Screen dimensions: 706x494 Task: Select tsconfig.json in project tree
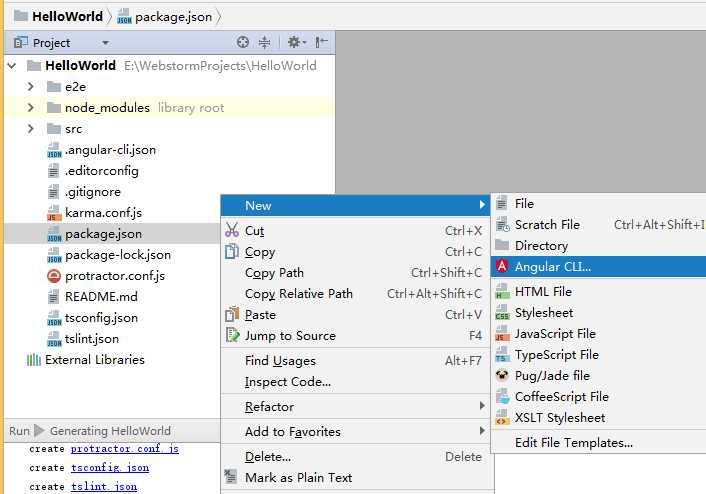pyautogui.click(x=101, y=318)
